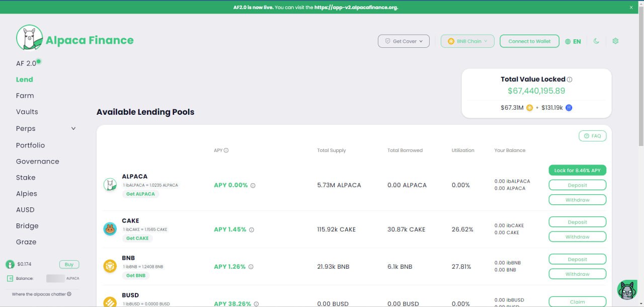Click the BNB pool token icon

pyautogui.click(x=110, y=266)
